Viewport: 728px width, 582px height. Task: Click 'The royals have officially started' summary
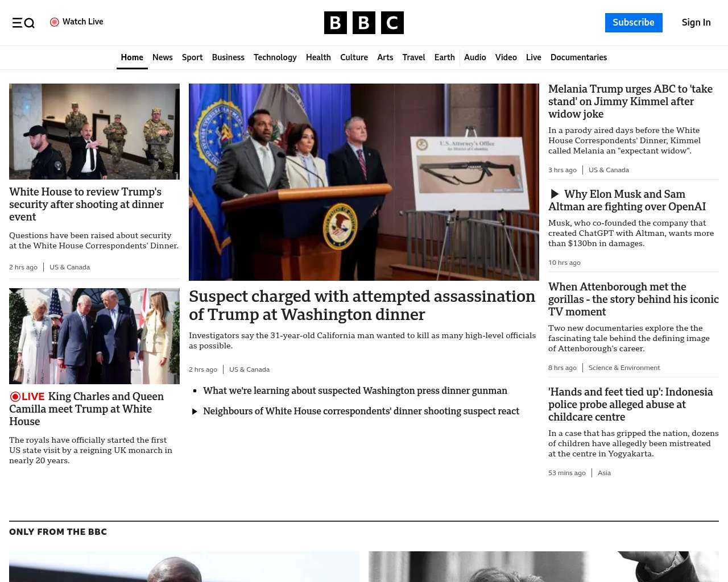pyautogui.click(x=90, y=450)
